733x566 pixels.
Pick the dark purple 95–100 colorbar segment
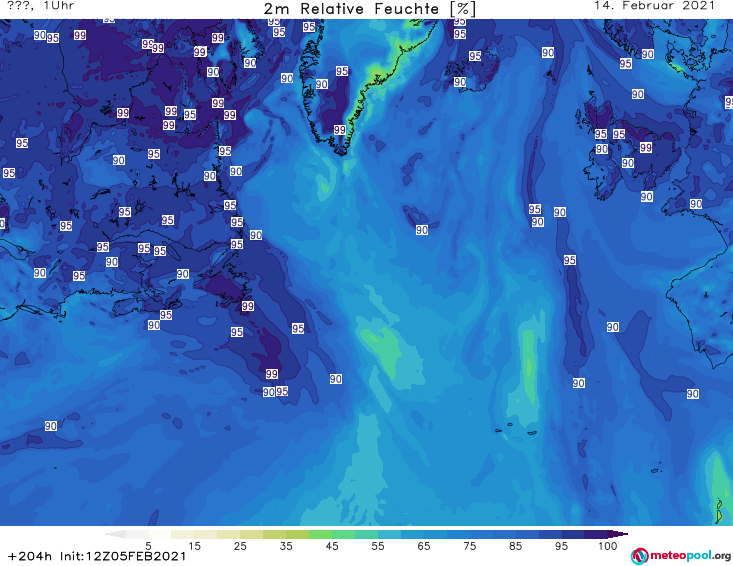(596, 534)
